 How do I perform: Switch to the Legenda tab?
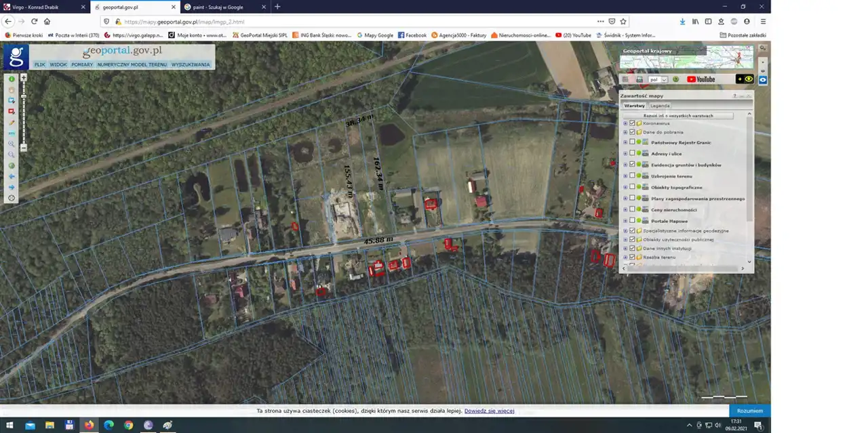[660, 106]
